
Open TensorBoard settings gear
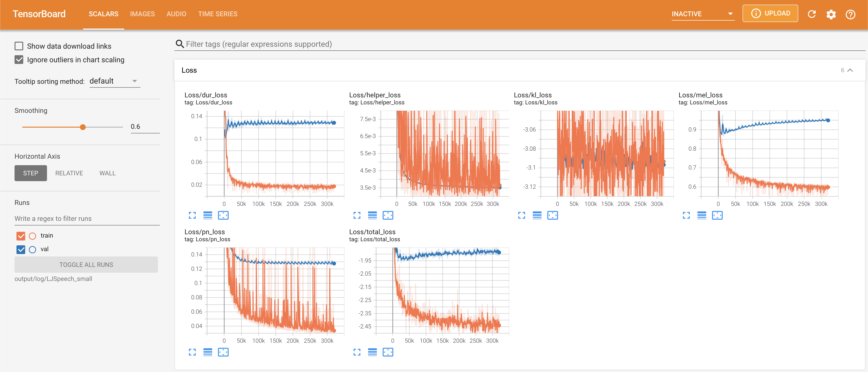[x=831, y=14]
